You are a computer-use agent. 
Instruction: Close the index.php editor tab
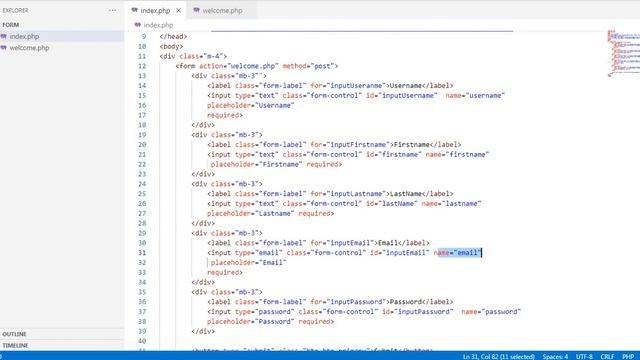[178, 11]
